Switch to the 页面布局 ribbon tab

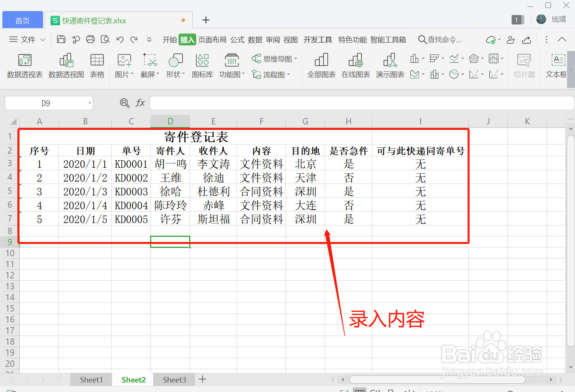tap(212, 39)
